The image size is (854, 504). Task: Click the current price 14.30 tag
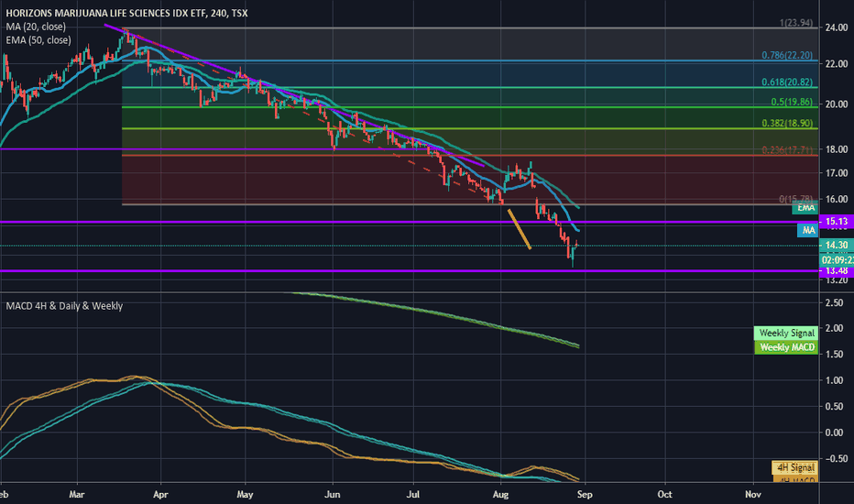point(836,246)
